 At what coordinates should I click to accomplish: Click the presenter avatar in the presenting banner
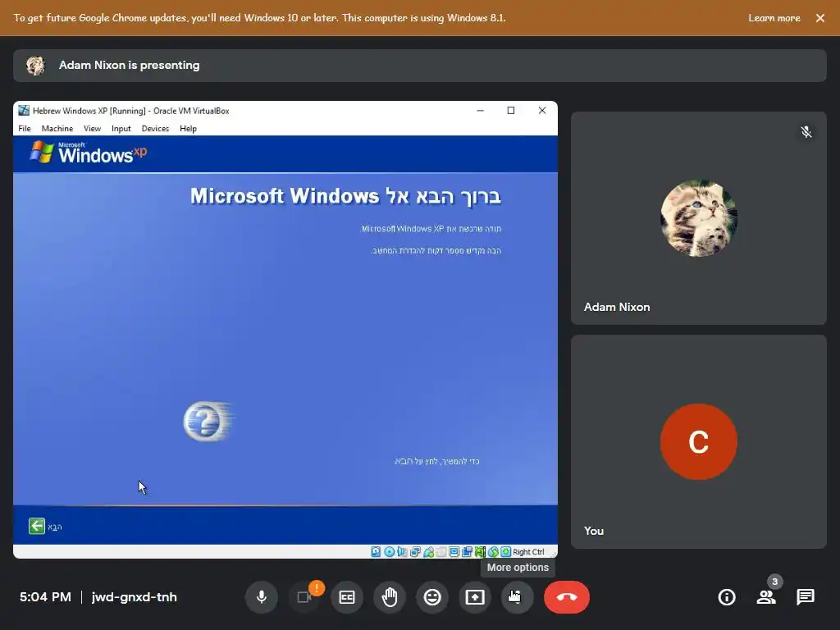pyautogui.click(x=36, y=66)
